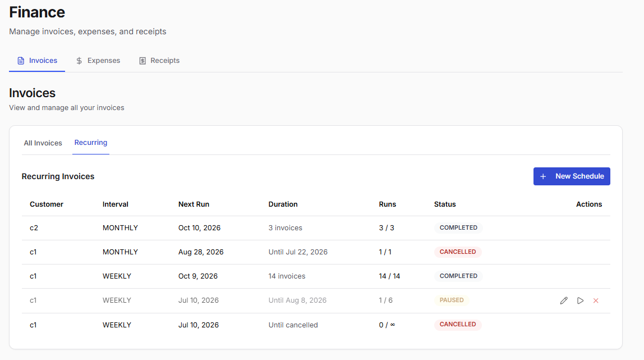Click the Duration column header

(x=283, y=204)
